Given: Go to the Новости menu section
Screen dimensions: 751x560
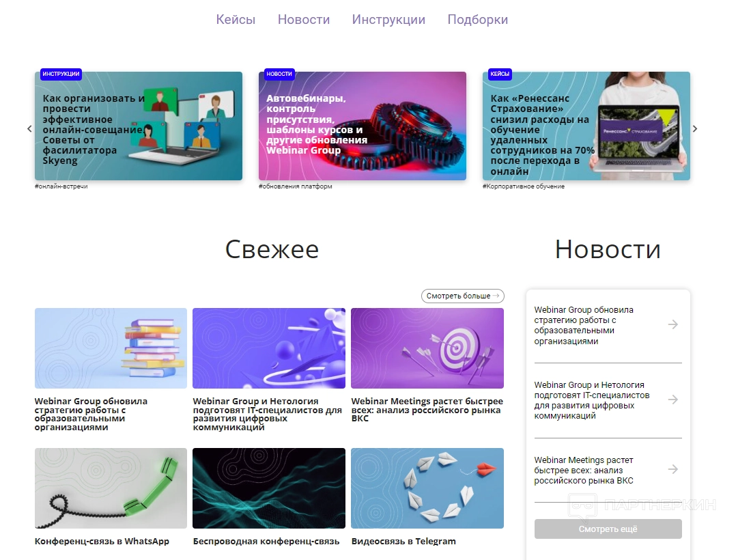Looking at the screenshot, I should [x=304, y=20].
